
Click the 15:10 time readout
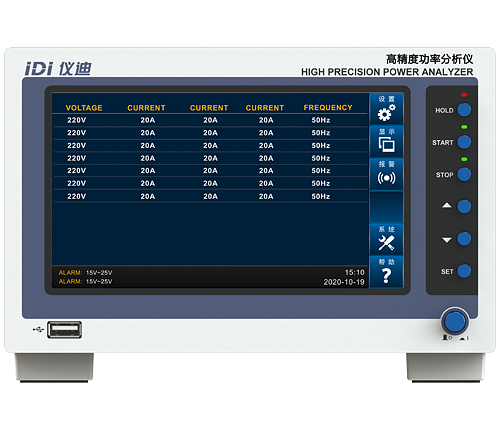tap(355, 272)
